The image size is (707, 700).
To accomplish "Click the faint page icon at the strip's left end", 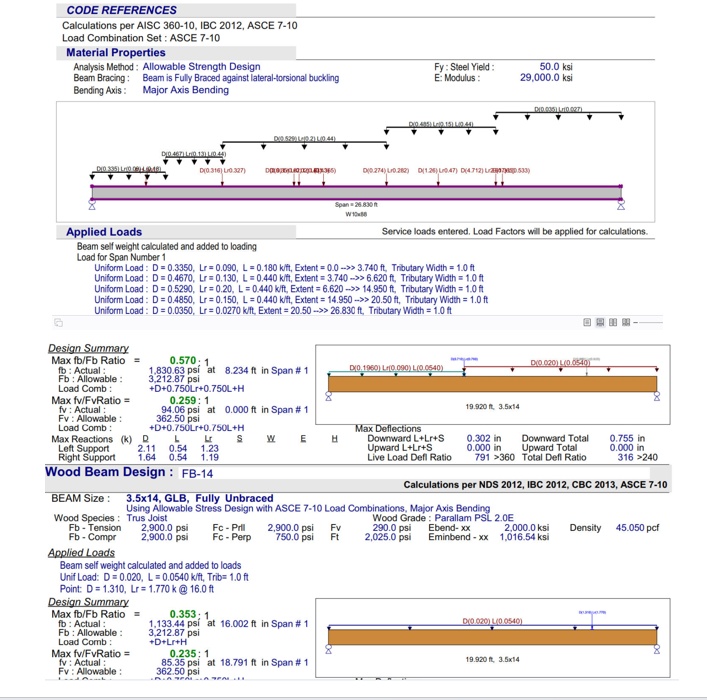I will click(x=59, y=322).
